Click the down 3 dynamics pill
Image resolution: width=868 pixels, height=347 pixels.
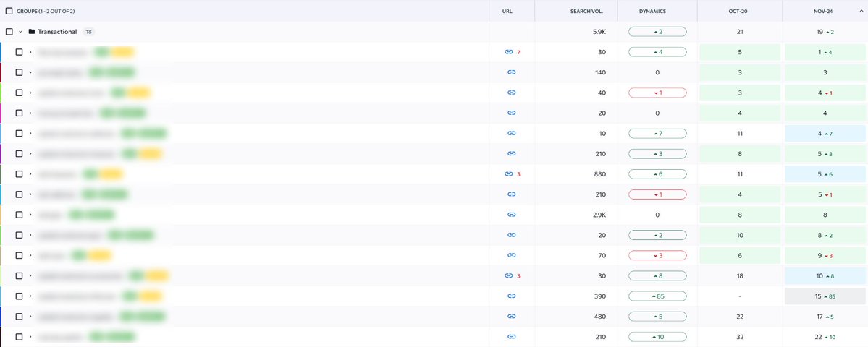pyautogui.click(x=657, y=255)
